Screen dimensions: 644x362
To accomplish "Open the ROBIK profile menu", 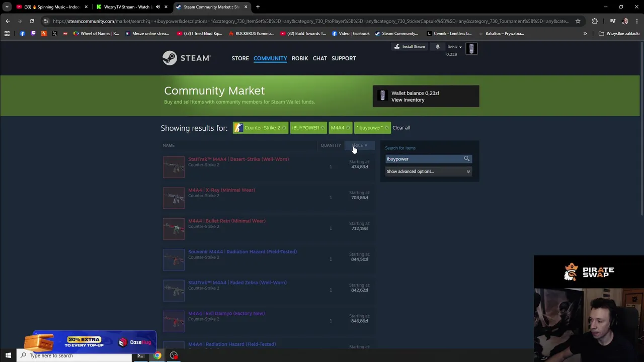I will tap(300, 58).
